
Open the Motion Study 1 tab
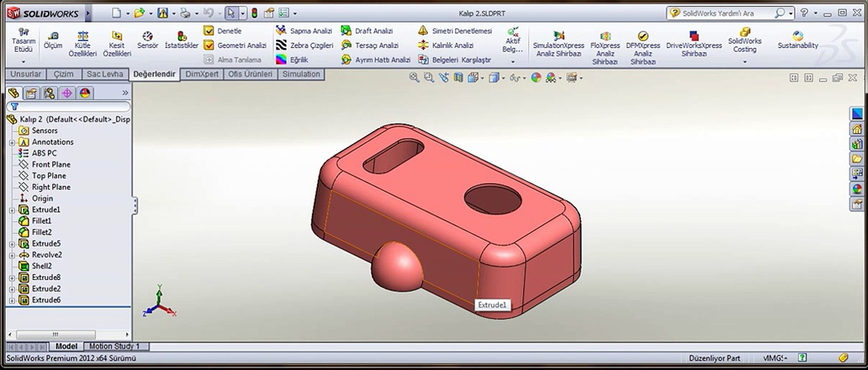114,346
